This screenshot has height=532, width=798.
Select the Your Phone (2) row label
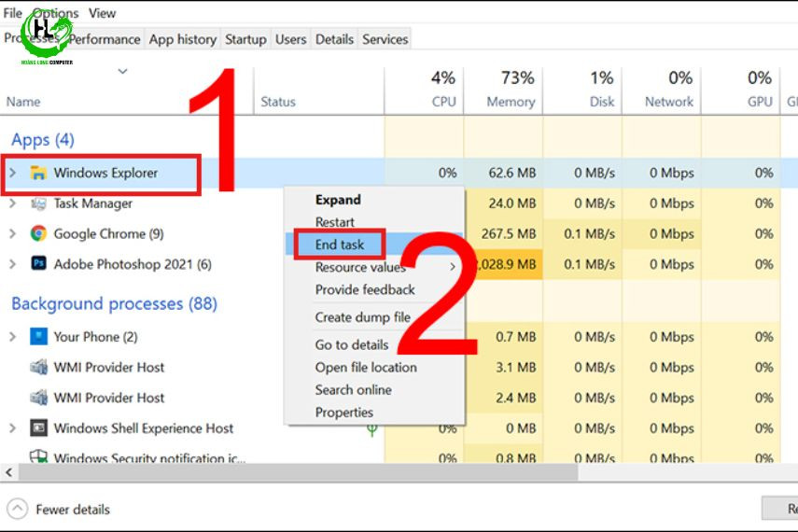click(96, 337)
